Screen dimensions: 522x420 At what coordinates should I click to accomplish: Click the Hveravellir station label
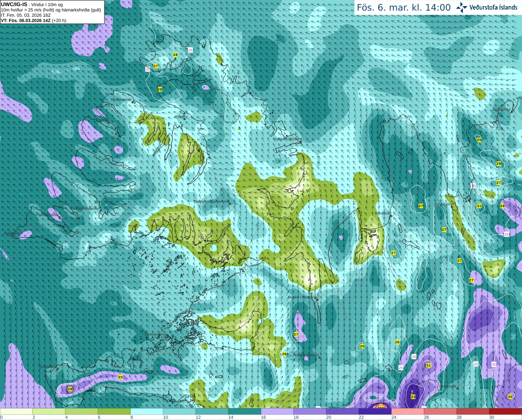point(447,386)
